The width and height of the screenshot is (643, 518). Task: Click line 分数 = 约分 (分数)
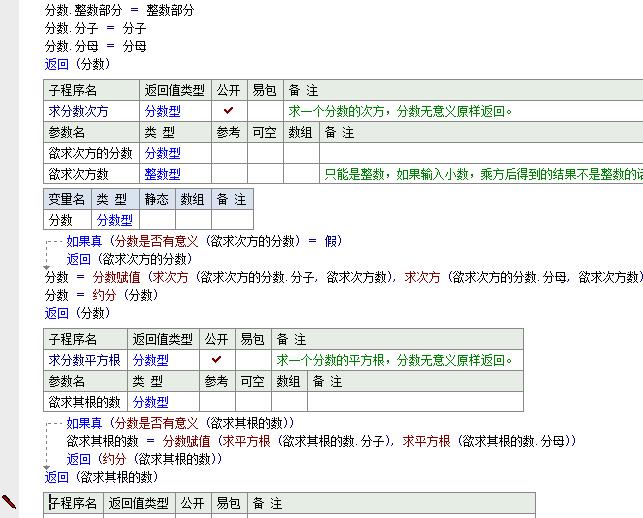click(102, 295)
